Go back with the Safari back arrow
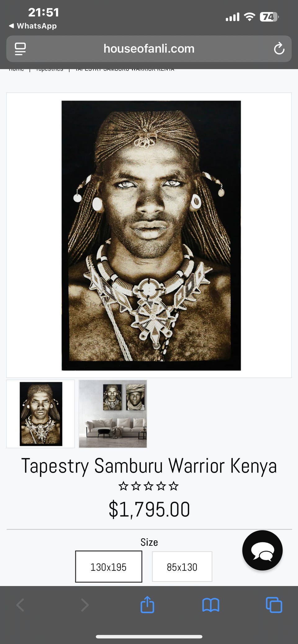The image size is (298, 644). click(20, 605)
